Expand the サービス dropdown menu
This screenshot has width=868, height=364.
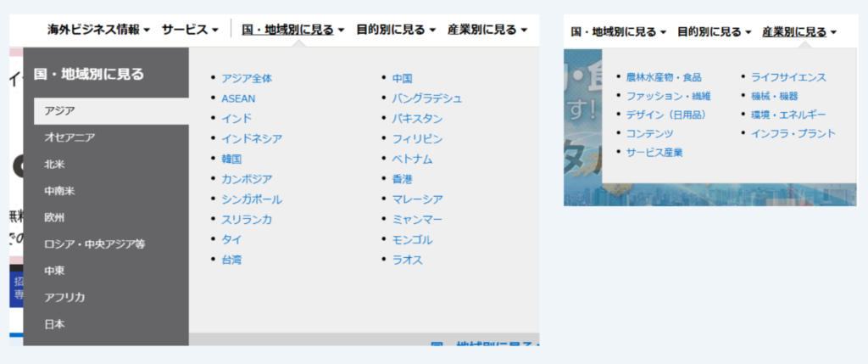(190, 30)
